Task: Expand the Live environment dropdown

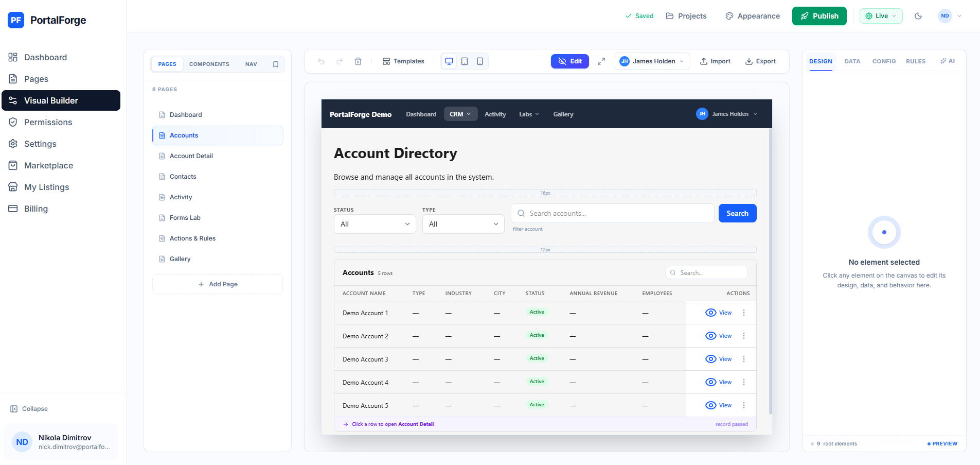Action: (x=881, y=16)
